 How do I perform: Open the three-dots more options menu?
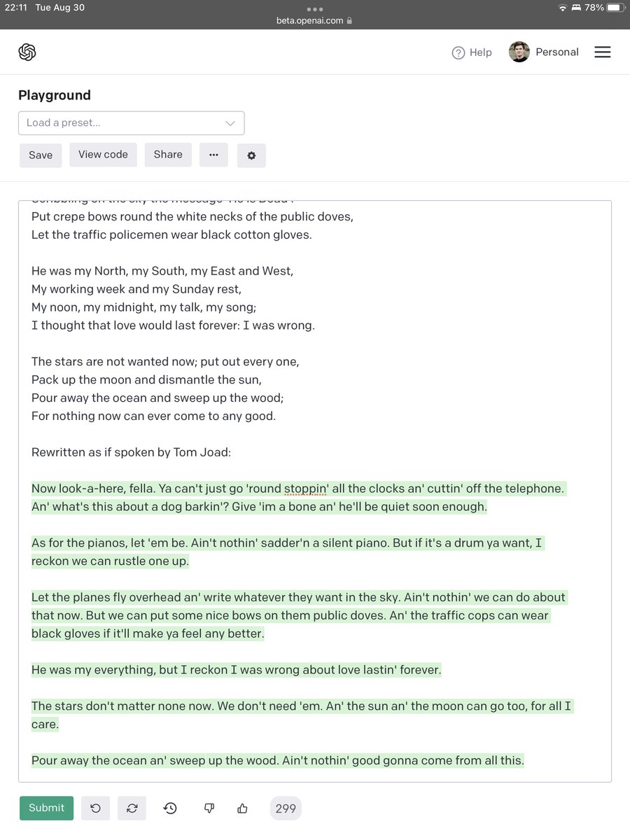coord(213,155)
